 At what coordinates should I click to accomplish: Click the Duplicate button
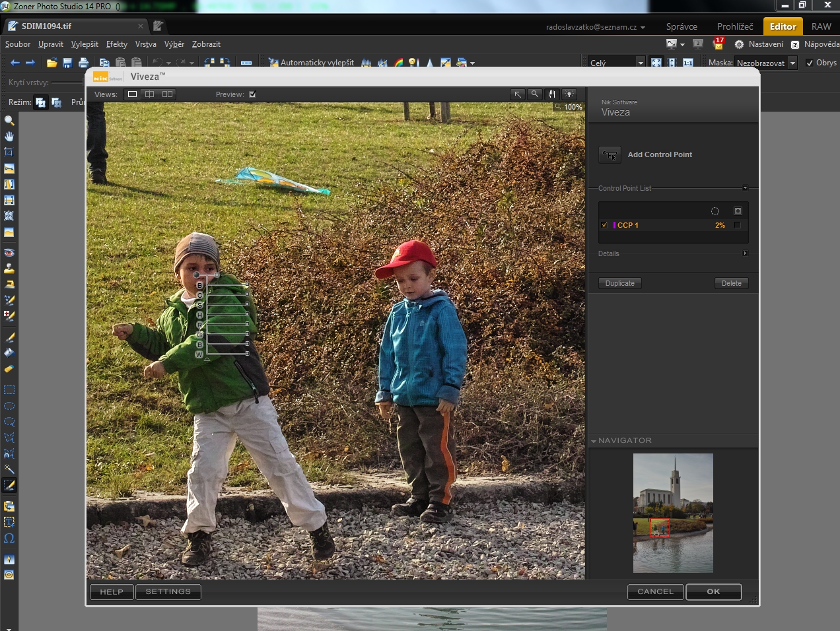619,283
